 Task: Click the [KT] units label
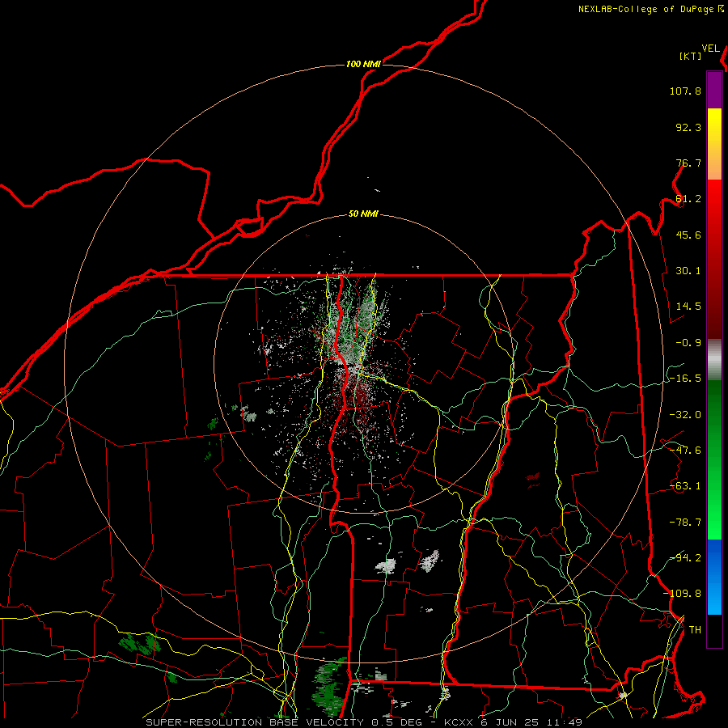tap(690, 56)
